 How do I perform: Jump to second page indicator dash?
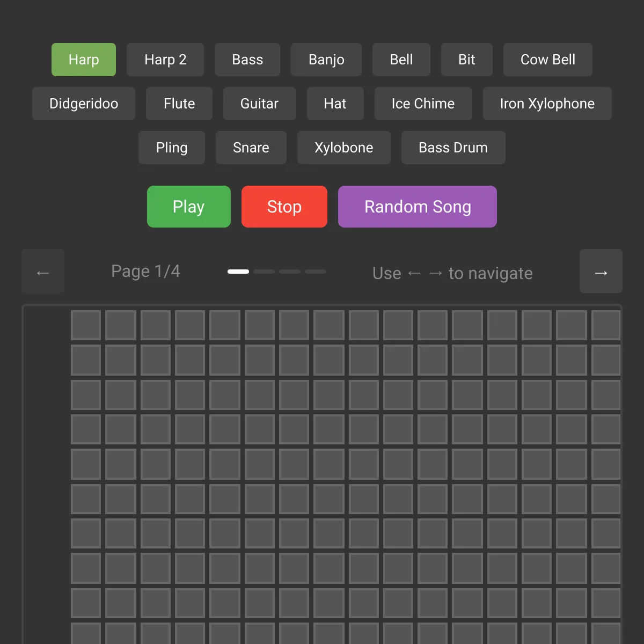click(x=264, y=272)
